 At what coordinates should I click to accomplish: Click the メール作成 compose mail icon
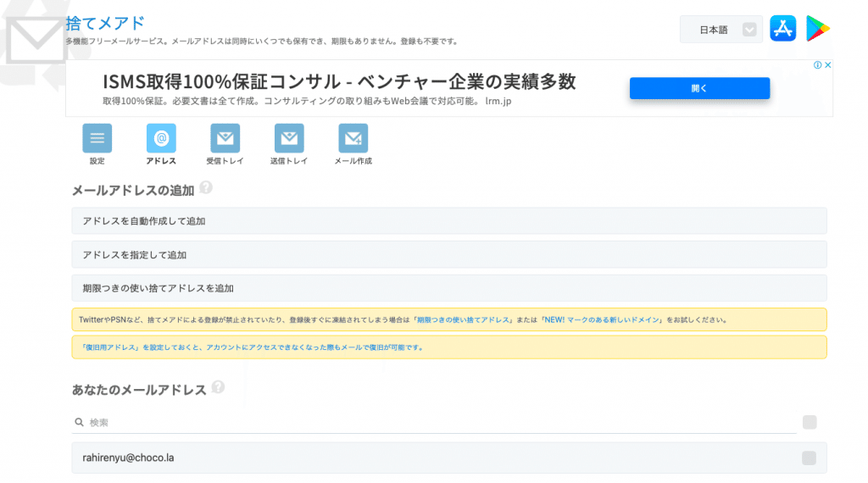[353, 138]
